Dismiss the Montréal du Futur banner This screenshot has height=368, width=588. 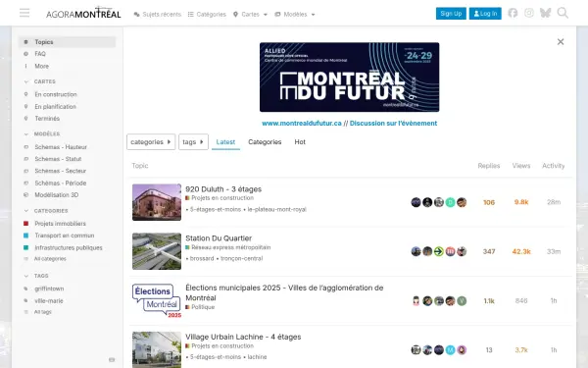click(x=561, y=41)
